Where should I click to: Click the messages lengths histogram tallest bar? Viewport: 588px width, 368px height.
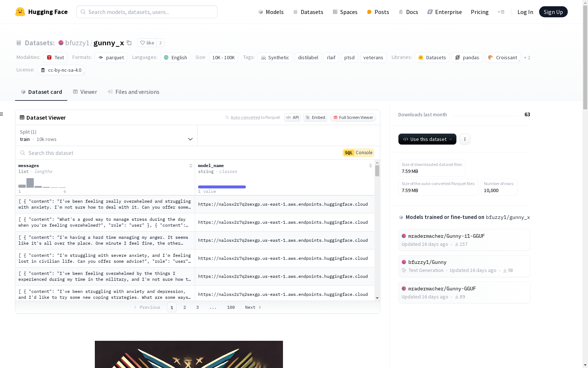pyautogui.click(x=30, y=183)
